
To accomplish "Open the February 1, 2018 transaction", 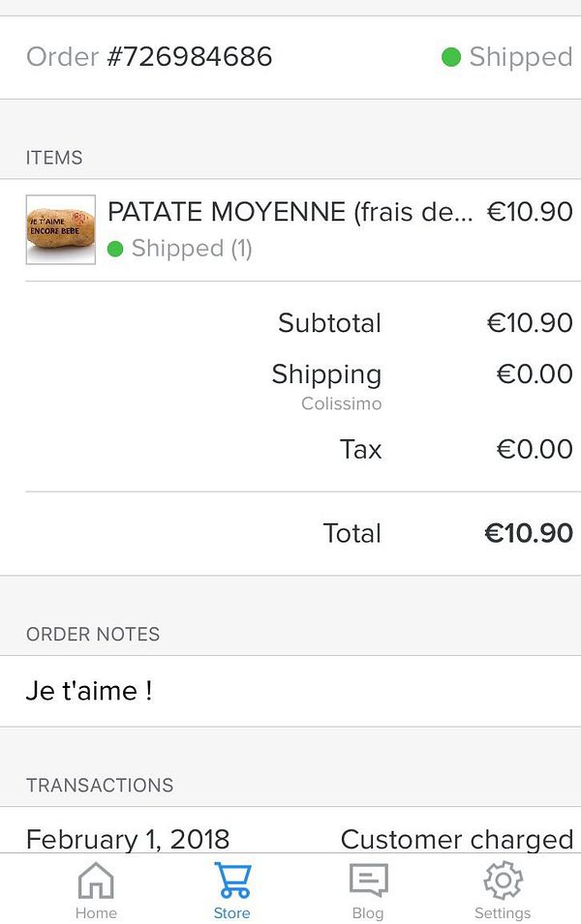I will tap(128, 839).
